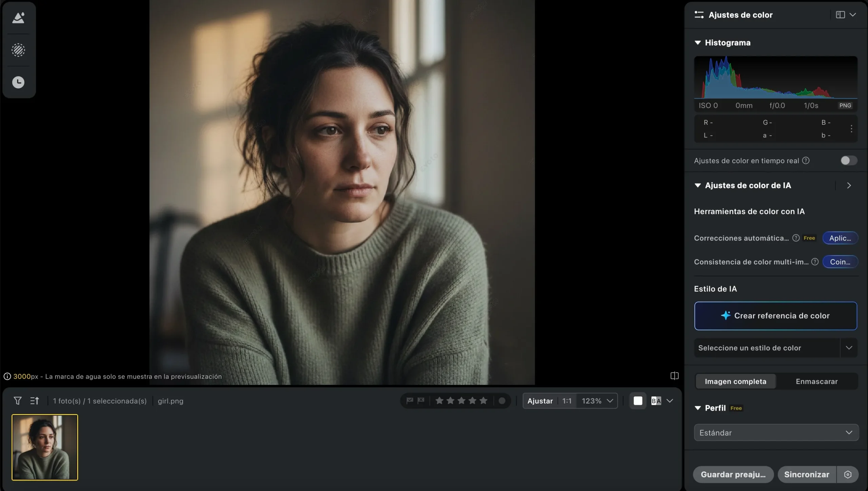
Task: Switch to the Enmascarar tab
Action: click(x=816, y=381)
